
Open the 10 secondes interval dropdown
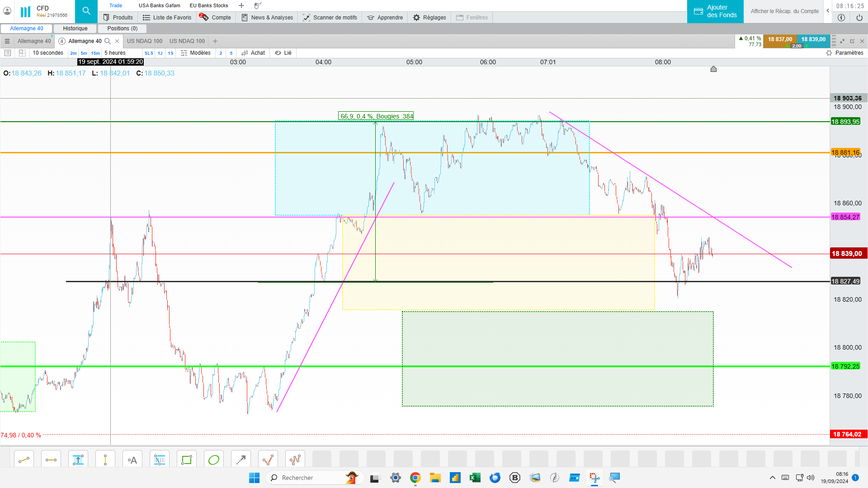pos(48,53)
